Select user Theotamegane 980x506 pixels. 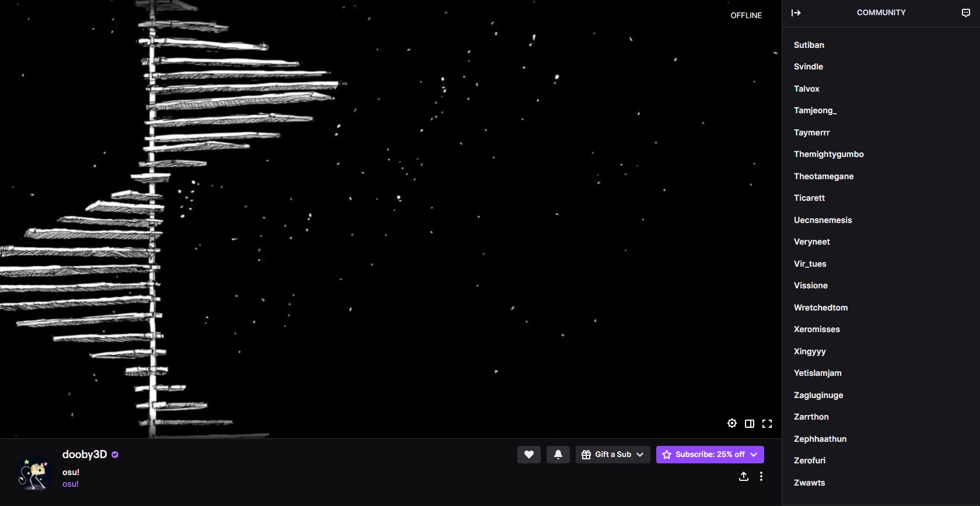click(824, 176)
